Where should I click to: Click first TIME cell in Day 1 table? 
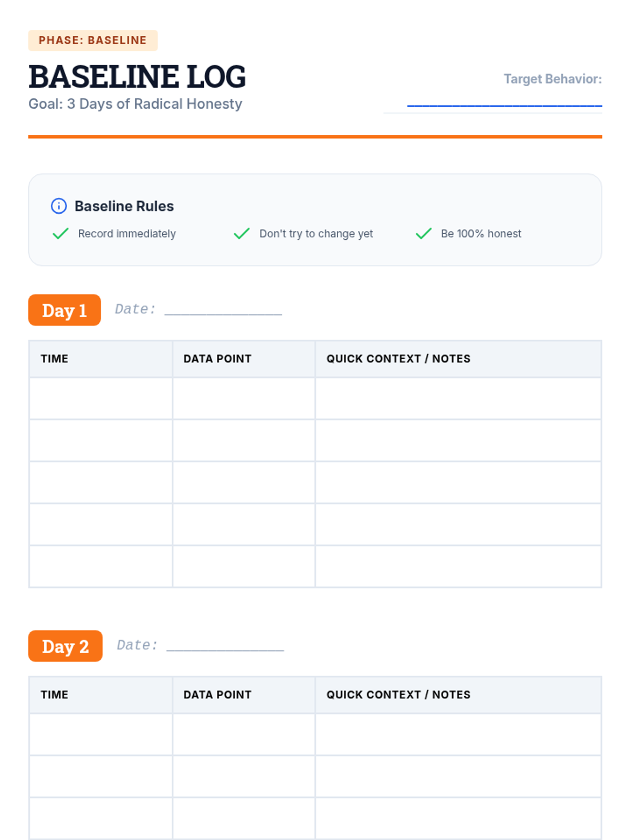[x=101, y=398]
